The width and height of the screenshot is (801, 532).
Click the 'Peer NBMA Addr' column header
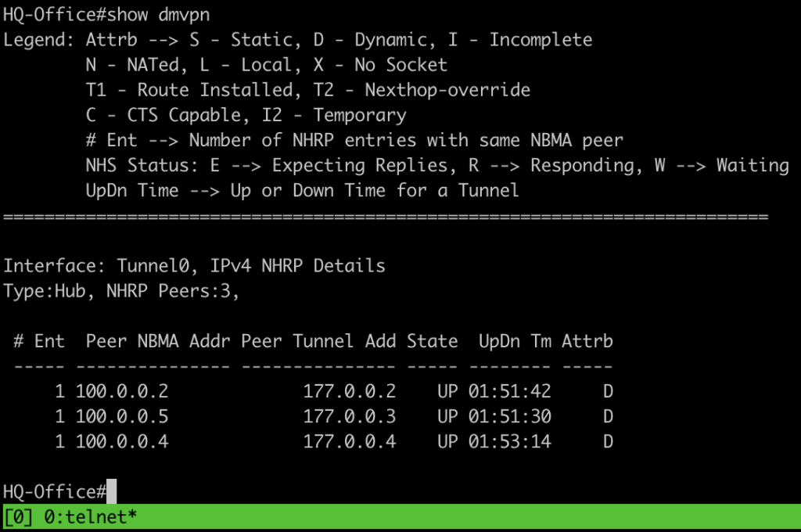[158, 341]
